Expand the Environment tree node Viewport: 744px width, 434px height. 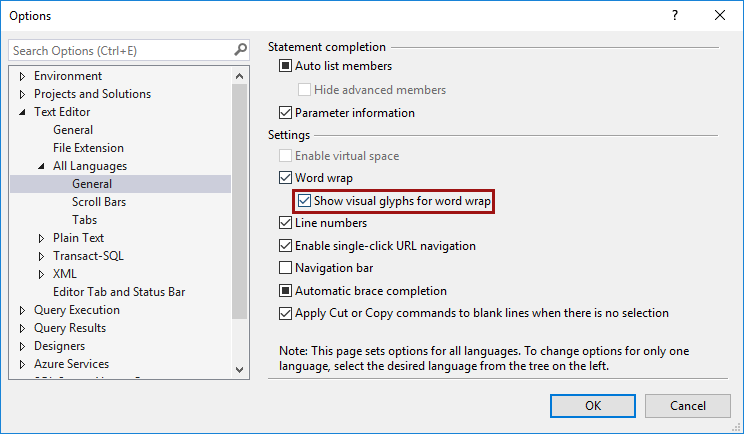coord(22,76)
